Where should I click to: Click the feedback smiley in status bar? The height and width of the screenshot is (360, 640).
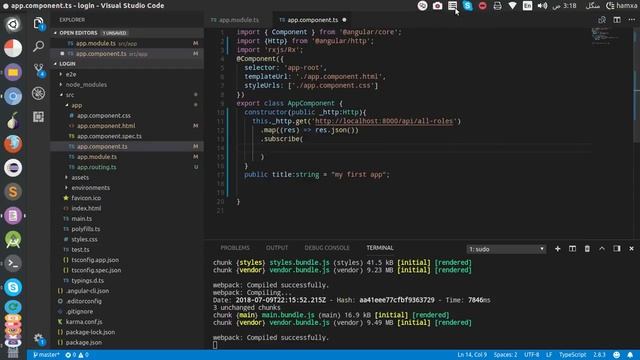[x=616, y=355]
